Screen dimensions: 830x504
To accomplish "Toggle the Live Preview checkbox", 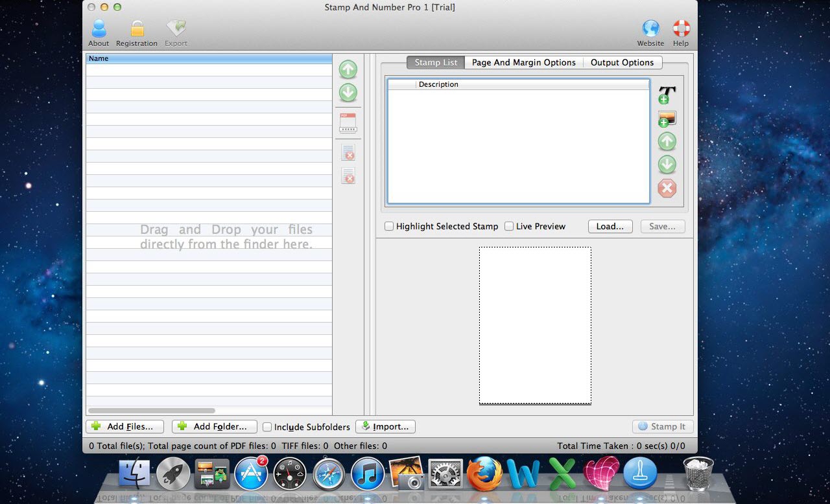I will point(509,226).
